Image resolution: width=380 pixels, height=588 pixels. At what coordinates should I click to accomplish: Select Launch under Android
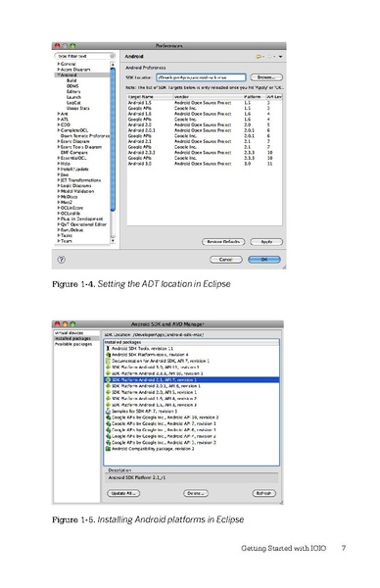[73, 97]
